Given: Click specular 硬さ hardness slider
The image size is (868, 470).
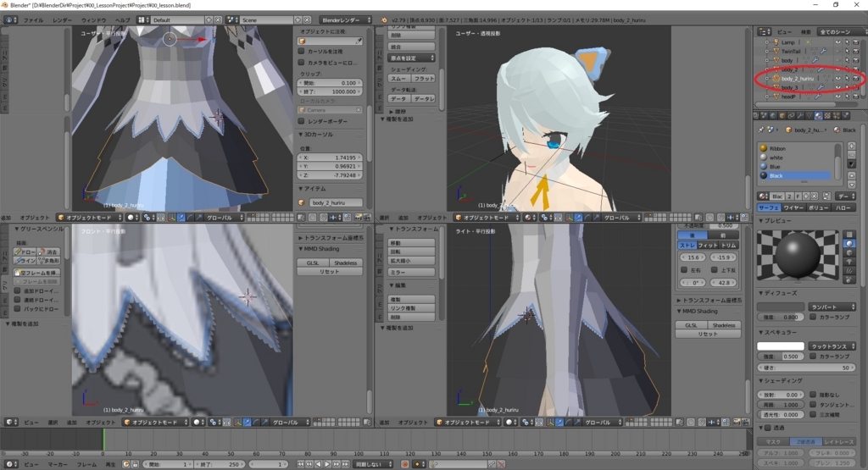Looking at the screenshot, I should tap(807, 368).
